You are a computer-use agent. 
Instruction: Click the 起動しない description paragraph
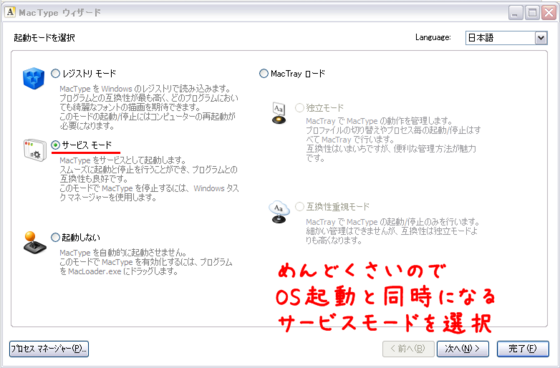coord(146,262)
